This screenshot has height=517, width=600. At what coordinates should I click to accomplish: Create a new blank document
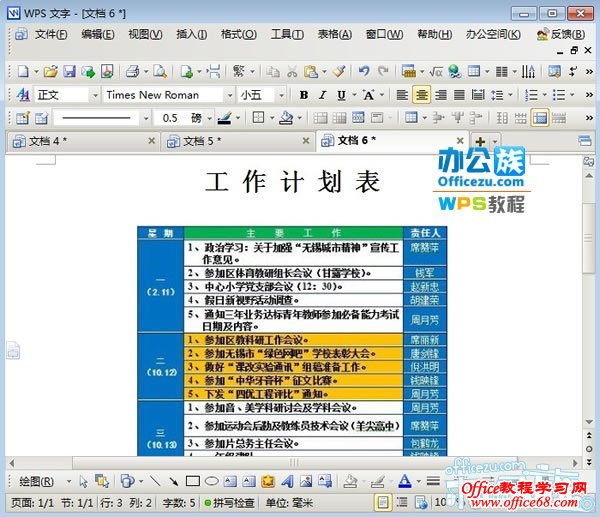point(23,72)
